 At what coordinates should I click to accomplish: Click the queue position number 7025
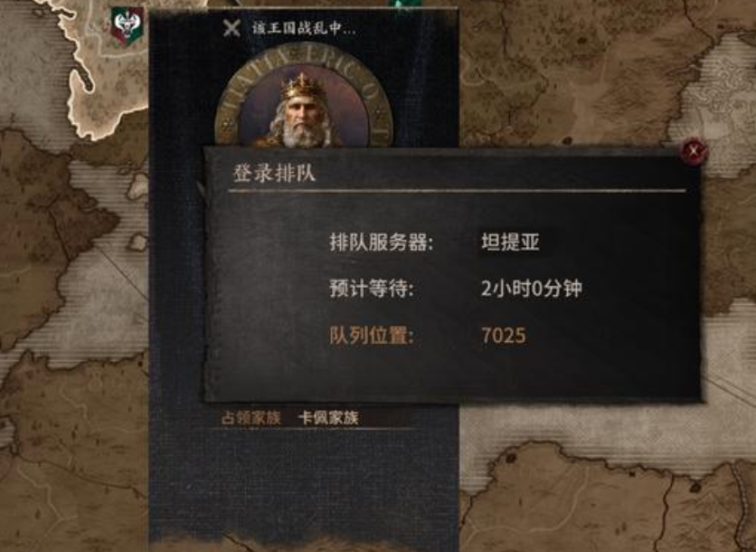pyautogui.click(x=504, y=336)
